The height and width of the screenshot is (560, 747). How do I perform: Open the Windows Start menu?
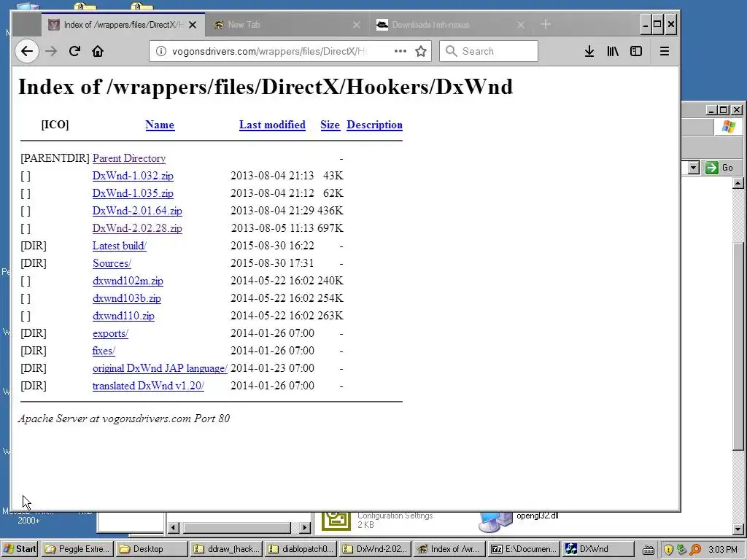tap(20, 549)
